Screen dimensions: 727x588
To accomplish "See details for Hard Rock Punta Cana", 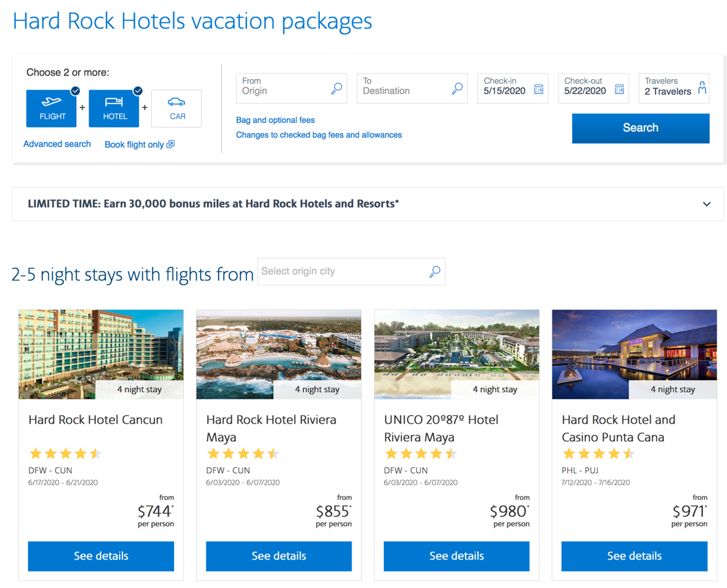I will pyautogui.click(x=634, y=556).
